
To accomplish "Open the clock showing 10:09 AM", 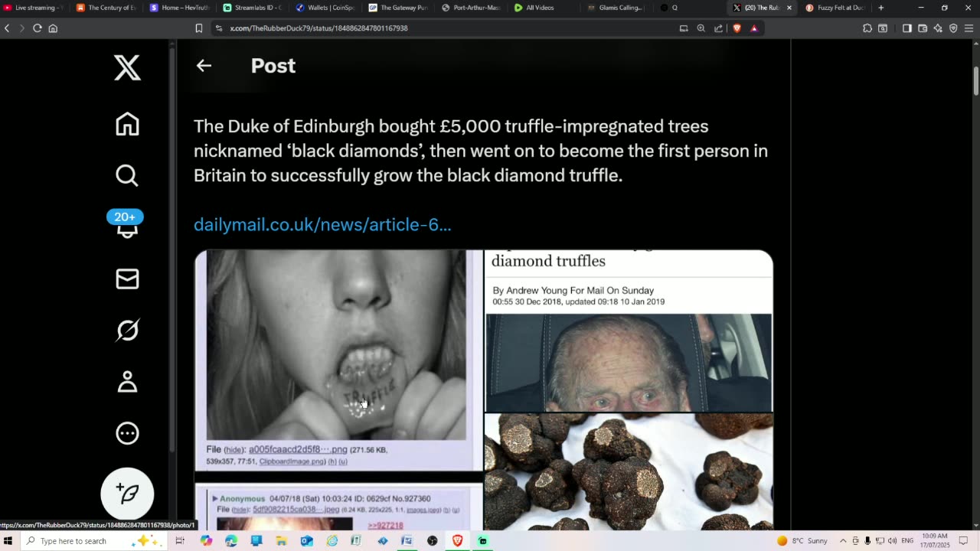I will (935, 541).
